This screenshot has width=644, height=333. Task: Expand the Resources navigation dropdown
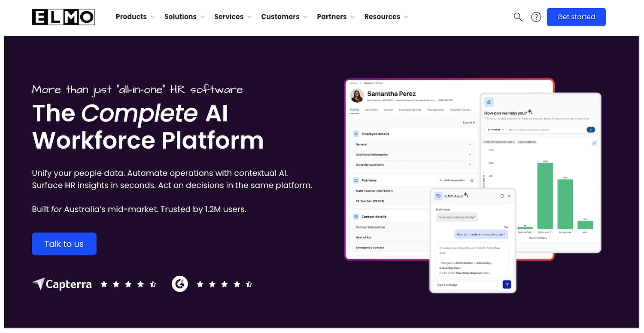tap(386, 17)
